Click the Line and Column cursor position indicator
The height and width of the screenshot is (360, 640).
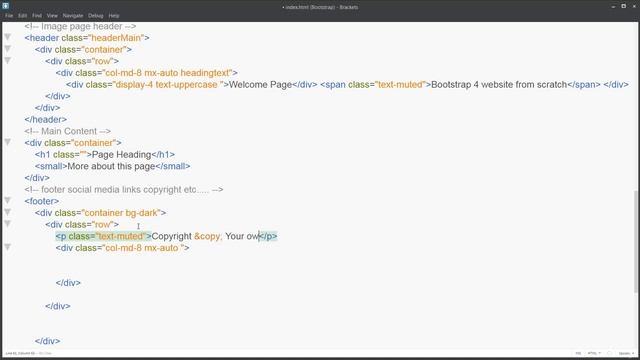tap(20, 353)
